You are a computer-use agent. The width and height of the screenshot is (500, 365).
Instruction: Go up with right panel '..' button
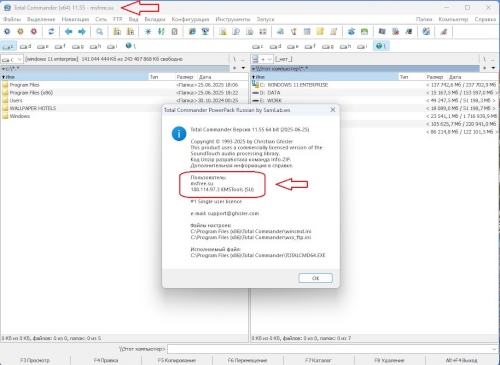[x=493, y=59]
